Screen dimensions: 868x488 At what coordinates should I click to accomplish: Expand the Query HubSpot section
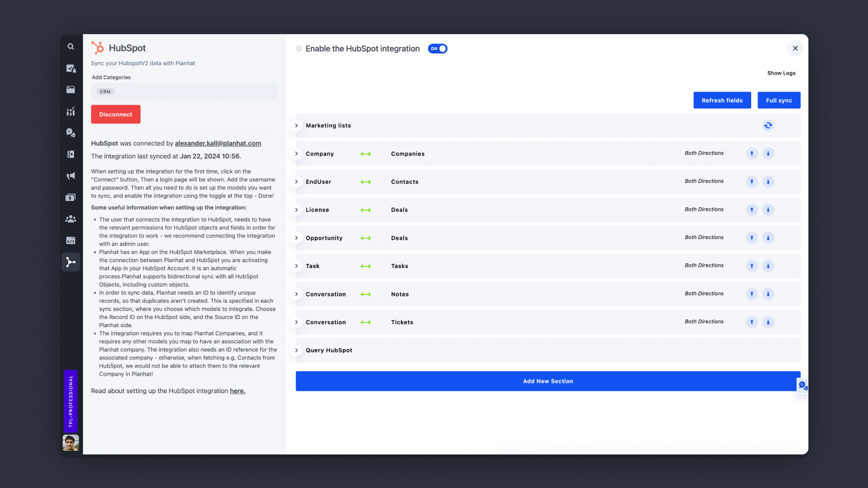pos(296,350)
